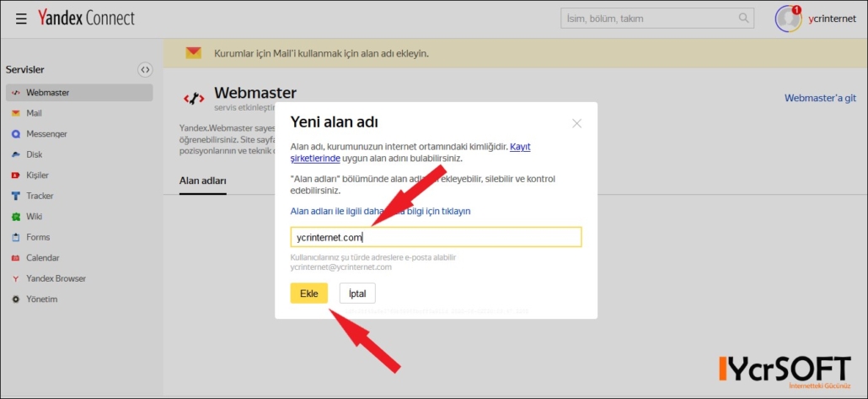Screen dimensions: 868x399
Task: Click the Wiki sidebar icon
Action: [15, 217]
